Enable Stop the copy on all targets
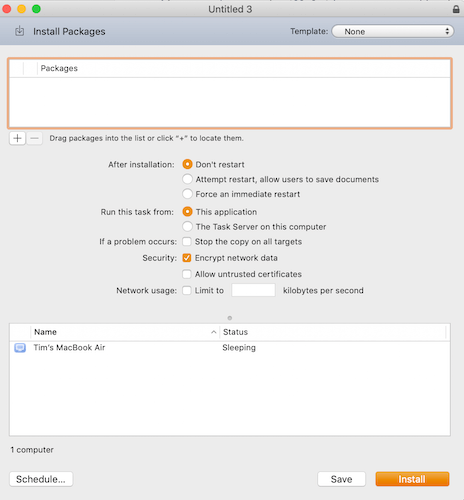Viewport: 464px width, 500px height. click(x=187, y=241)
